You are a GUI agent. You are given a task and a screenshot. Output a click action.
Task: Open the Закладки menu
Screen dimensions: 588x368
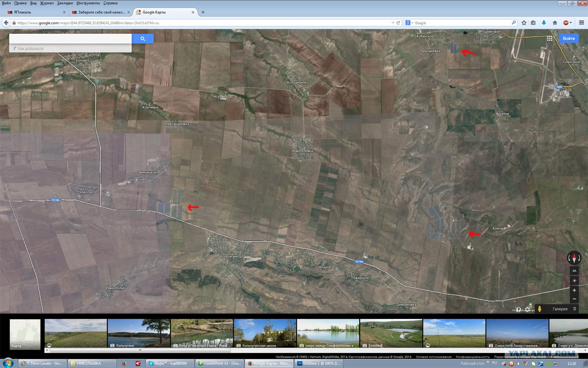pyautogui.click(x=65, y=3)
